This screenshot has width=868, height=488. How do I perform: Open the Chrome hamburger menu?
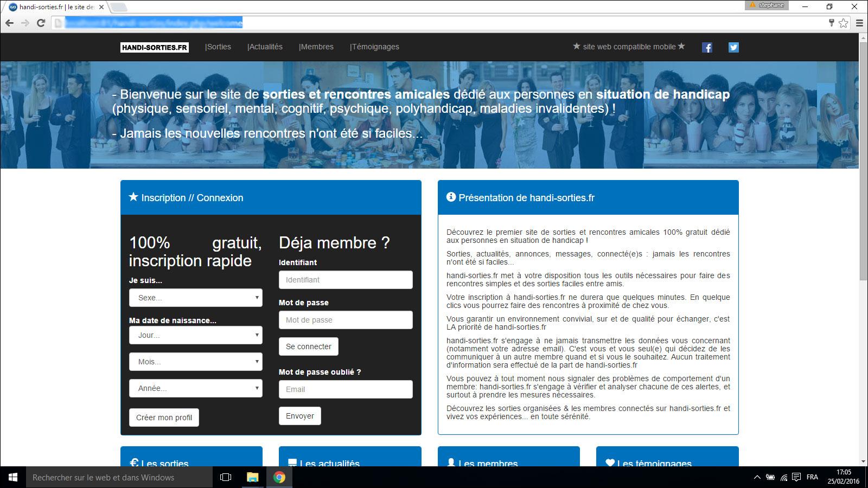tap(859, 23)
